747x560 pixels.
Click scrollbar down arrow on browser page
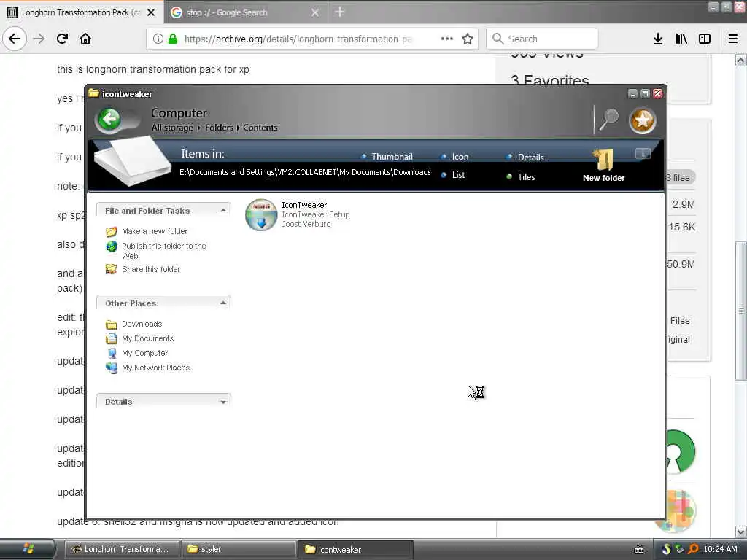pos(740,532)
